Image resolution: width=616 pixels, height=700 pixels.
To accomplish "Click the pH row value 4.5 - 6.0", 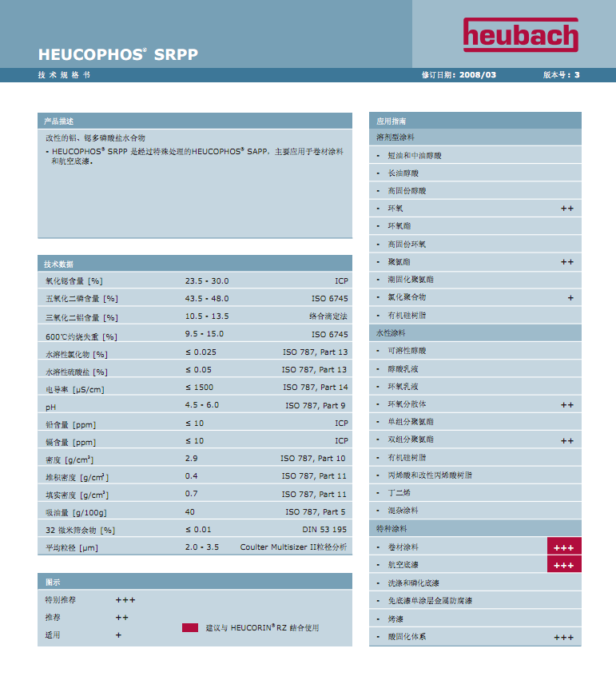I will pos(202,405).
